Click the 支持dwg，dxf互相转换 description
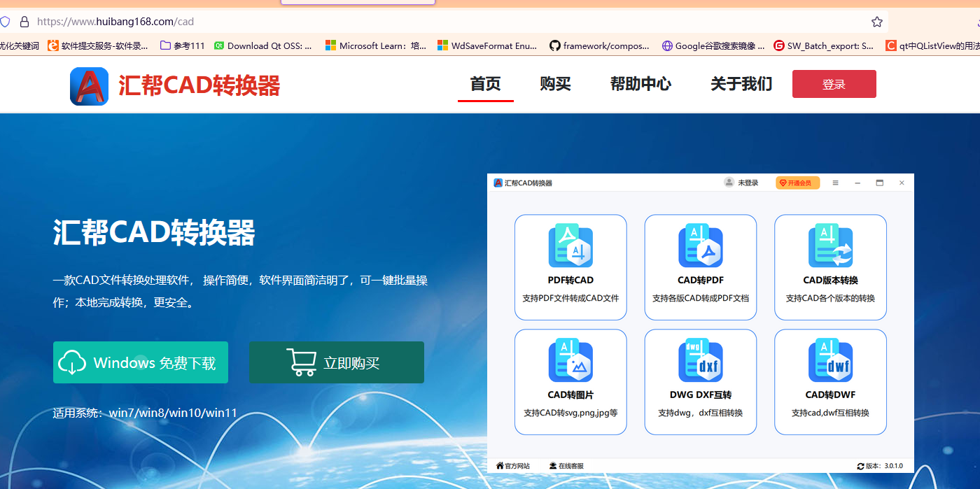This screenshot has width=980, height=489. [x=701, y=413]
